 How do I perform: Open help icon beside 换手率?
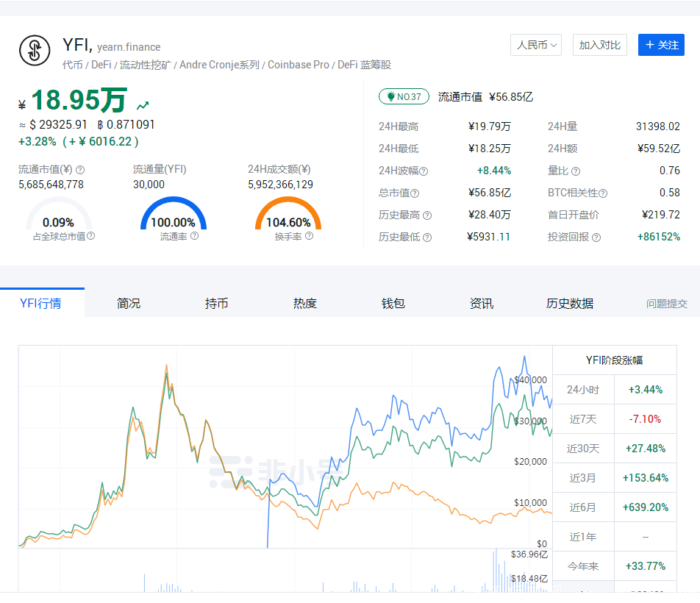[309, 235]
